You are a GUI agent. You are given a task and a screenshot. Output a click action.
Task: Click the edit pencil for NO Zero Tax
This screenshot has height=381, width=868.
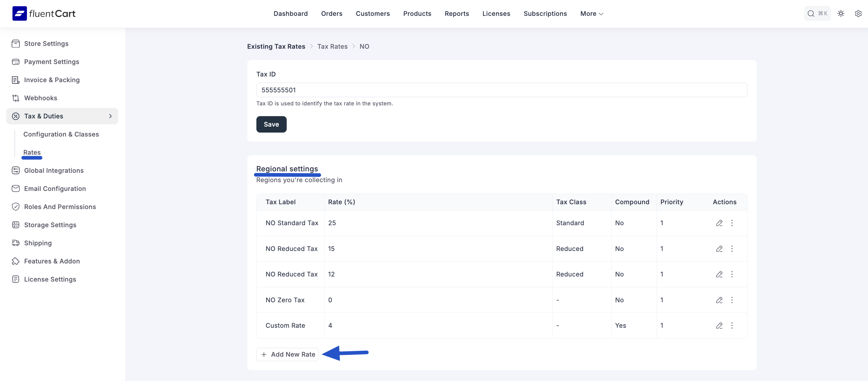click(719, 300)
